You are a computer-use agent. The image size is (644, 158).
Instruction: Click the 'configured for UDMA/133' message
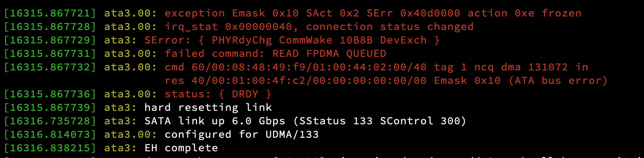242,135
